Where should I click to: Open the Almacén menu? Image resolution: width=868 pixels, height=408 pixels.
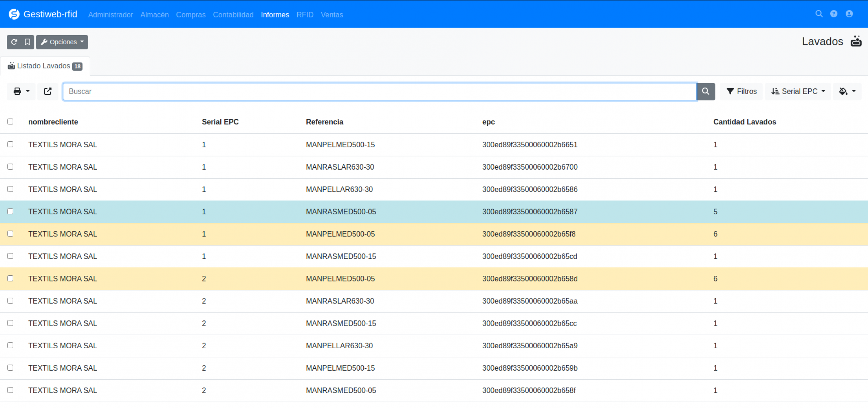click(x=154, y=15)
